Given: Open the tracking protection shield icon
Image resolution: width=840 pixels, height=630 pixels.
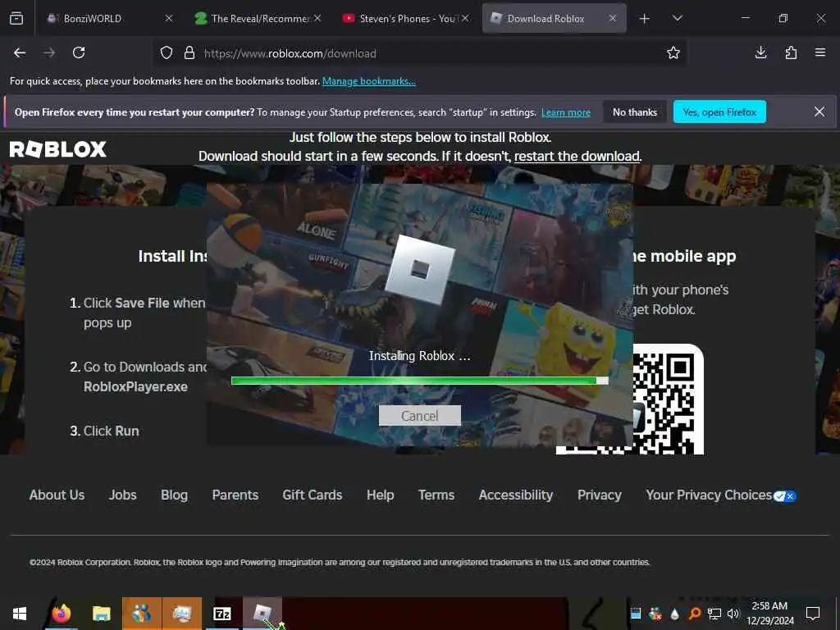Looking at the screenshot, I should pos(167,53).
